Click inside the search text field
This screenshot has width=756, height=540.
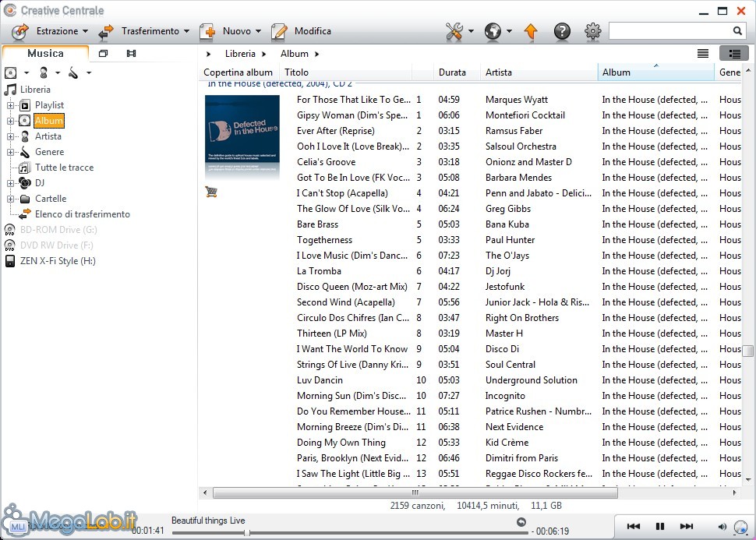670,31
